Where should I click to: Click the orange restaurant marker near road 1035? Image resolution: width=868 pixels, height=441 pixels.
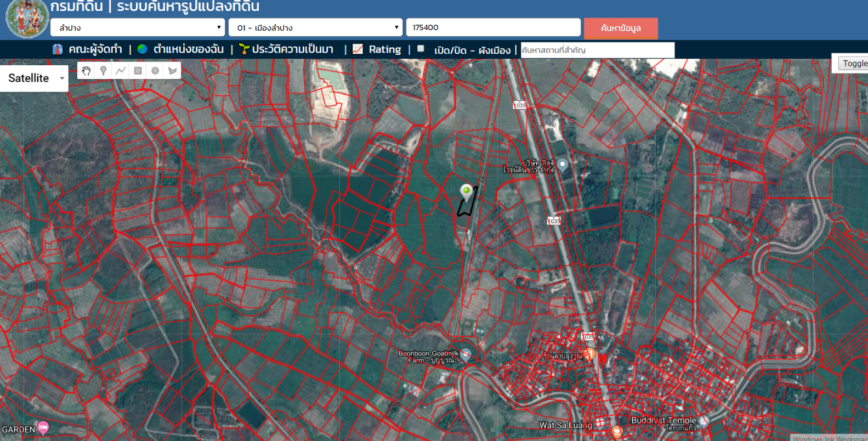click(x=589, y=354)
